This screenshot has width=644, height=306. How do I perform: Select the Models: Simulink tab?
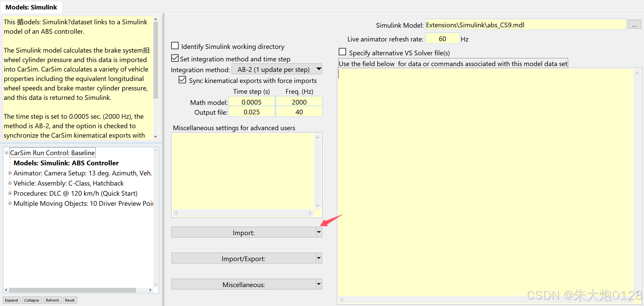(31, 7)
